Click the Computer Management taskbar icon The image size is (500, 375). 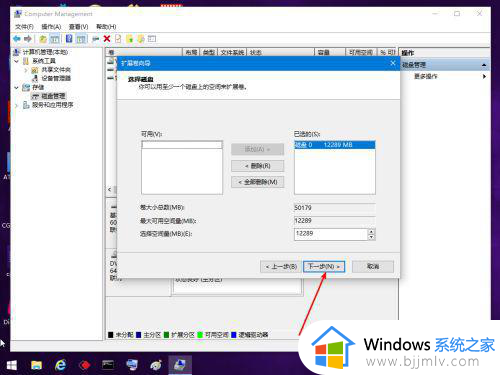180,365
